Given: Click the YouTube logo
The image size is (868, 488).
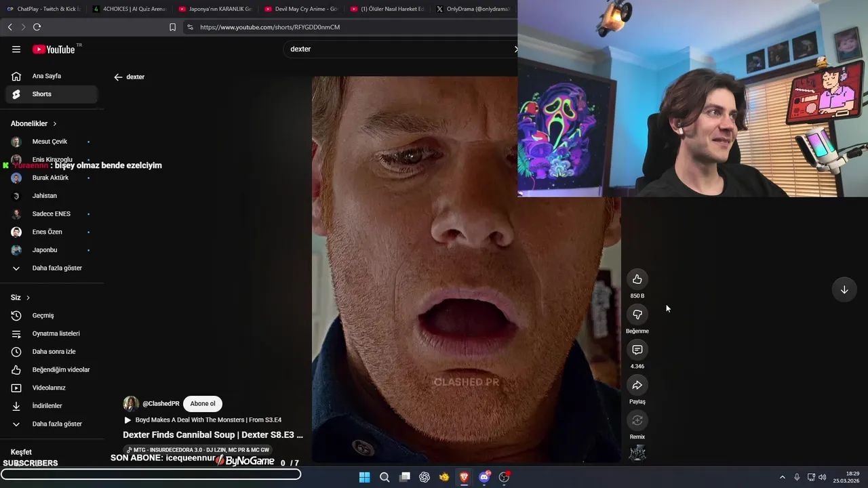Looking at the screenshot, I should coord(54,49).
